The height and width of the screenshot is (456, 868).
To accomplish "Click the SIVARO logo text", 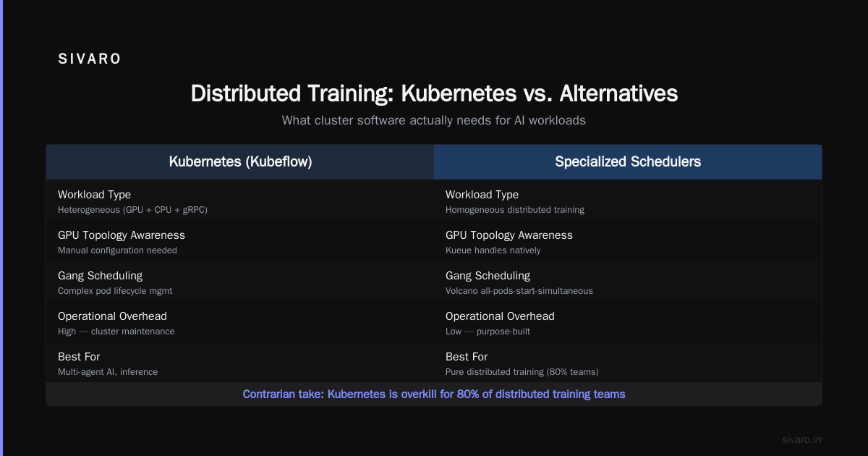I will point(90,59).
